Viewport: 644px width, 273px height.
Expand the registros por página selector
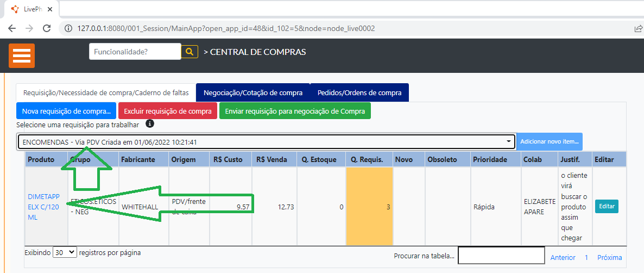[65, 253]
